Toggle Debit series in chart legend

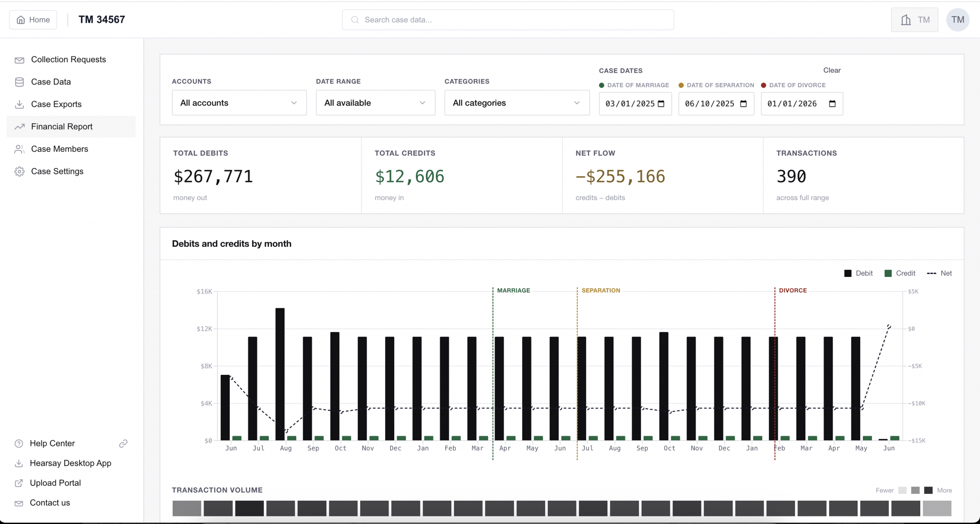pos(858,273)
